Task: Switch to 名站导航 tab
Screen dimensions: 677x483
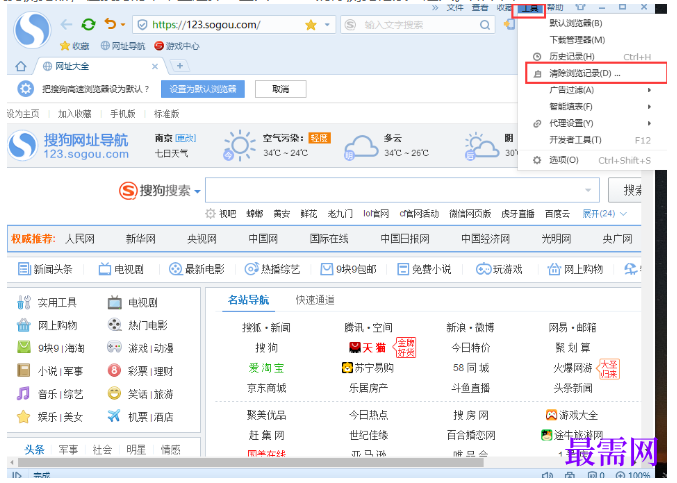Action: tap(248, 300)
